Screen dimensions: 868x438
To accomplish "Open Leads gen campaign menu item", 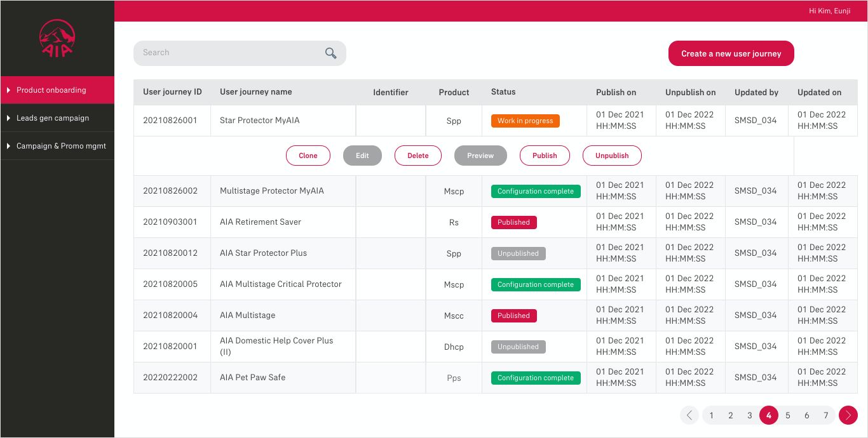I will point(53,118).
